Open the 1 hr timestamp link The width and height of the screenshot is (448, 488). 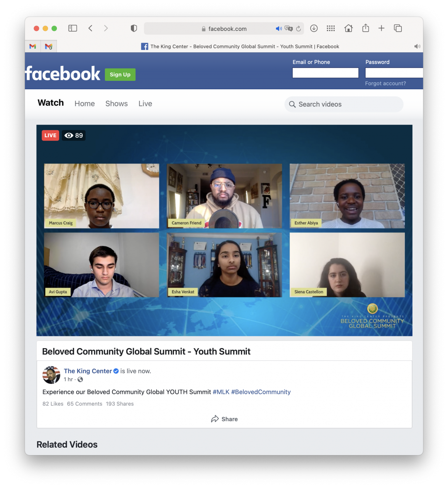pyautogui.click(x=68, y=379)
